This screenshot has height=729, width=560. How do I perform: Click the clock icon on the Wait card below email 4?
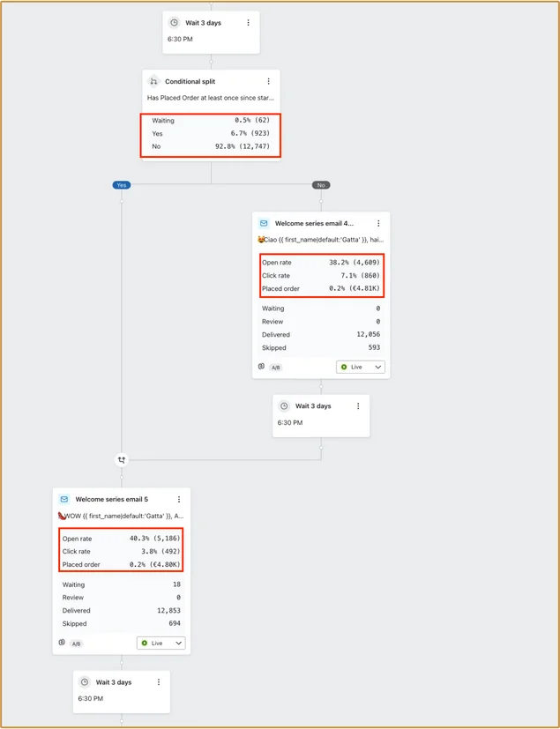point(284,405)
